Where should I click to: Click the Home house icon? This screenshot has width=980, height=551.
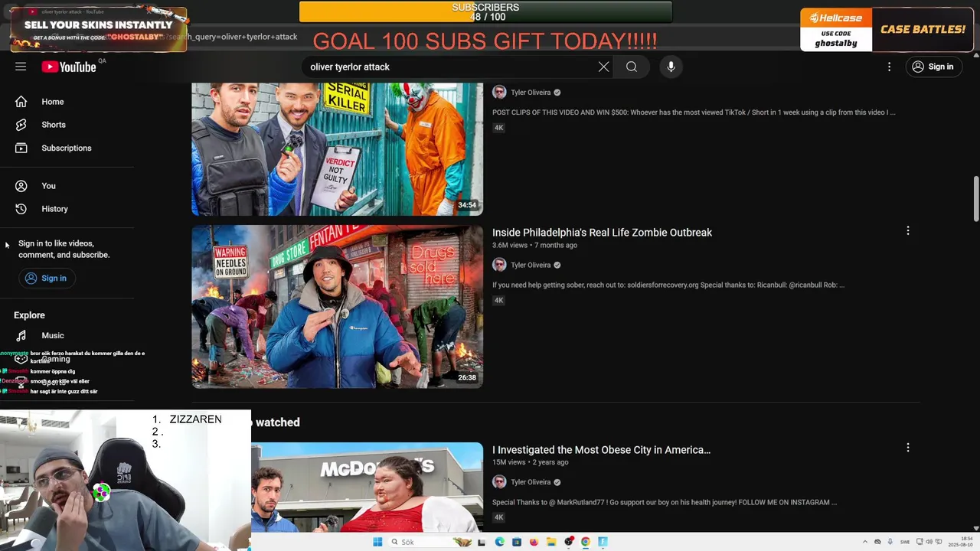(x=21, y=102)
